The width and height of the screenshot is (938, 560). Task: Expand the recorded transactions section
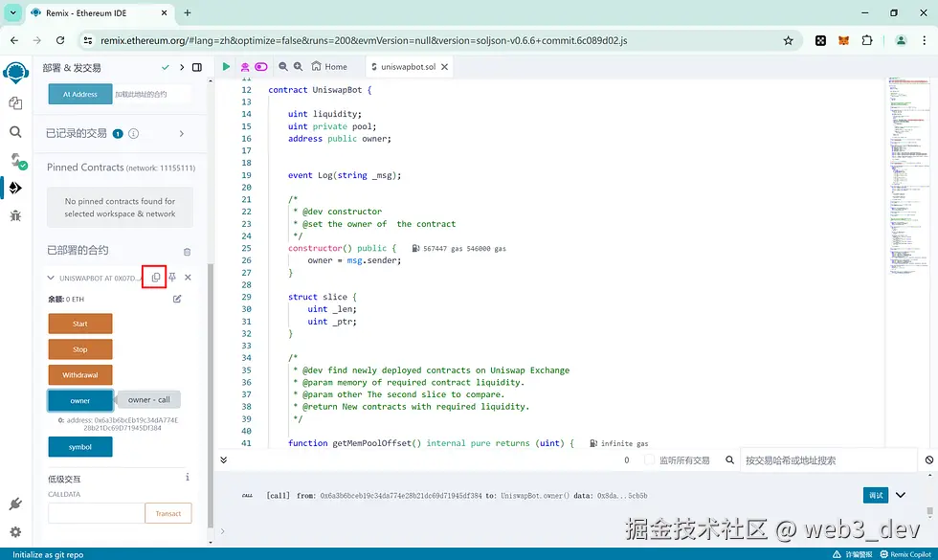click(x=181, y=133)
